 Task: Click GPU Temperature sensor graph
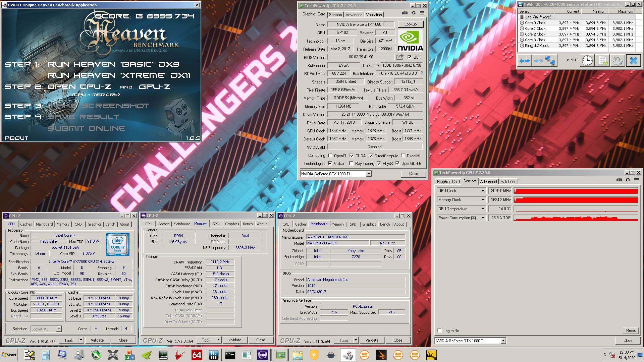click(x=576, y=209)
